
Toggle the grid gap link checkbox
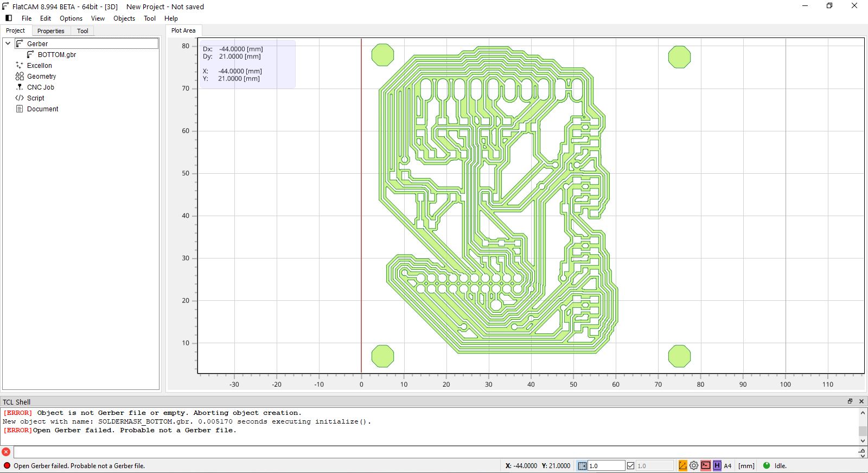point(630,465)
